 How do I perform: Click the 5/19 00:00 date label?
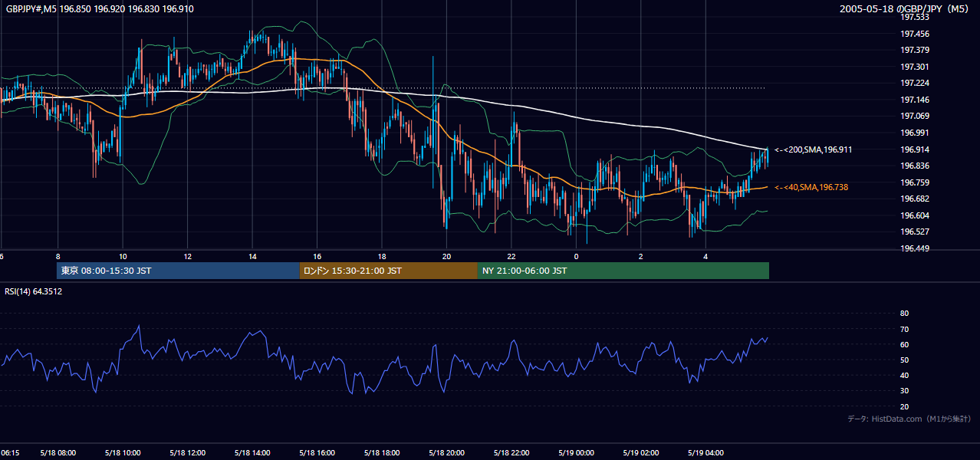point(576,453)
